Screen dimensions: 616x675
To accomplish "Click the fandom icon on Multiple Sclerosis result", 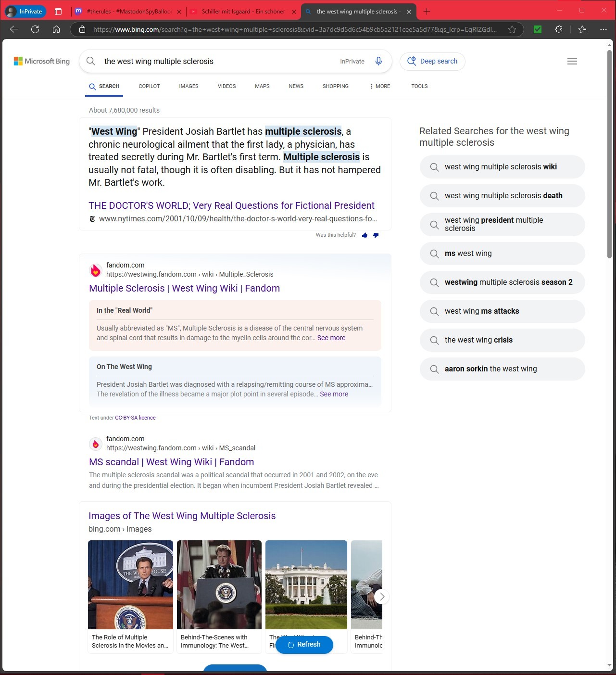I will (x=96, y=270).
